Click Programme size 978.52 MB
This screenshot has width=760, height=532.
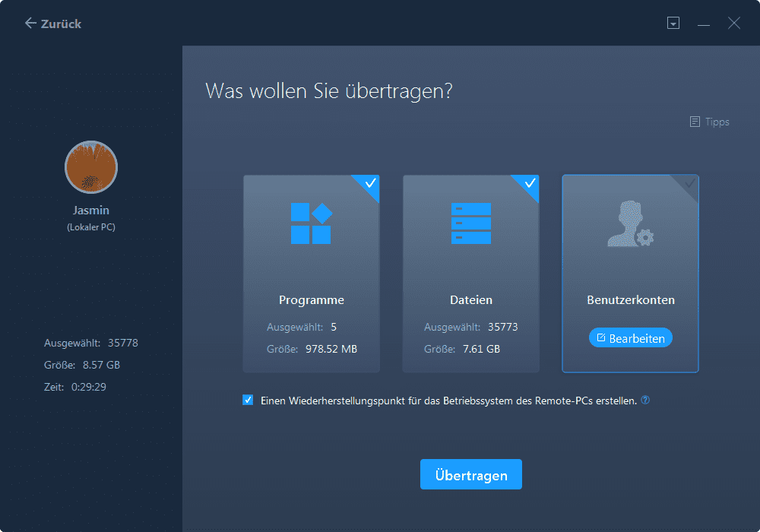pyautogui.click(x=331, y=349)
